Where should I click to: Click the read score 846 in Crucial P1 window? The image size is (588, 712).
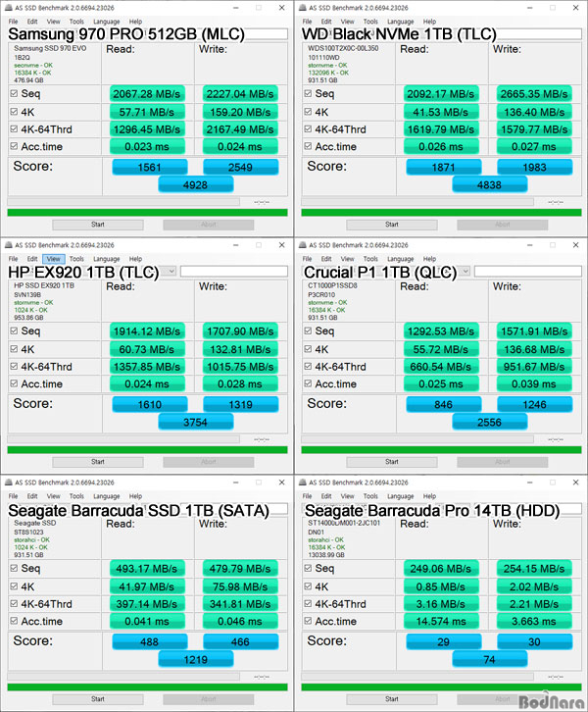444,404
